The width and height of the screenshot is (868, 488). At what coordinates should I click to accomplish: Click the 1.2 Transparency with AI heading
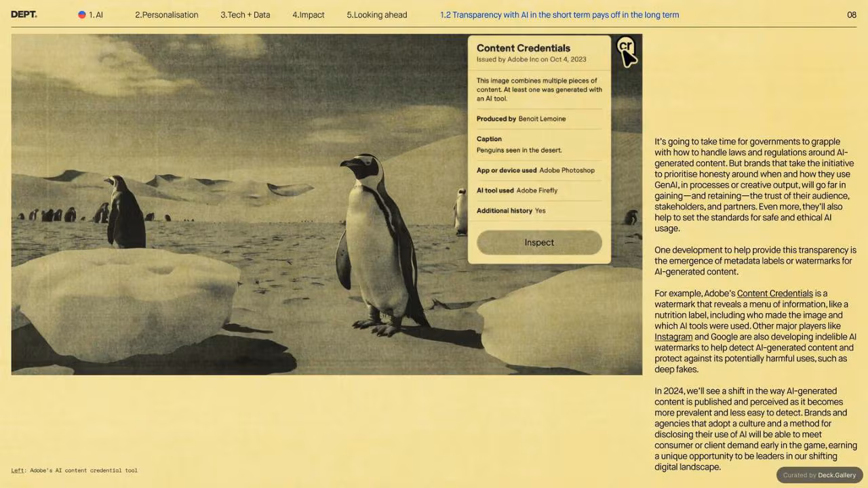(x=559, y=14)
